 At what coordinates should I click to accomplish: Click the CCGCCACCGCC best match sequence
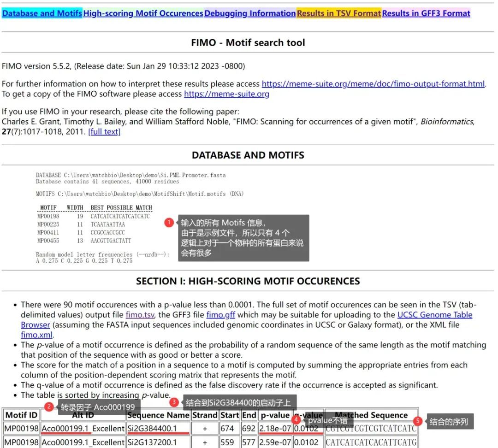pyautogui.click(x=107, y=233)
